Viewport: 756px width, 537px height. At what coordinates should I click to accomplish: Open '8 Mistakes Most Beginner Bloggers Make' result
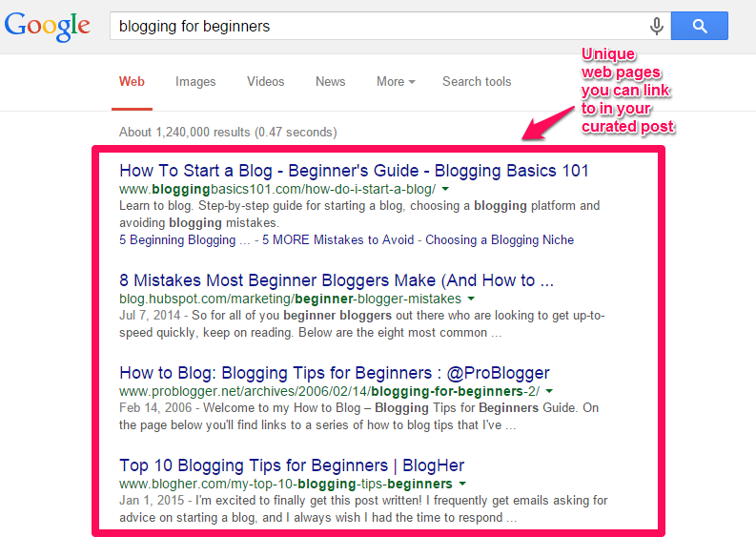337,280
